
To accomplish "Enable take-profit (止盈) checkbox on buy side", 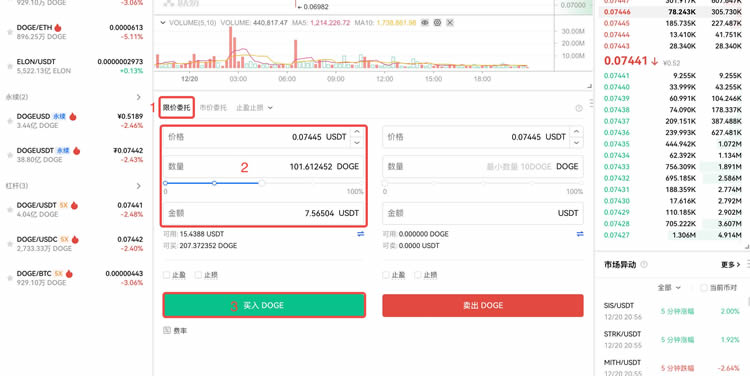I will (x=166, y=275).
